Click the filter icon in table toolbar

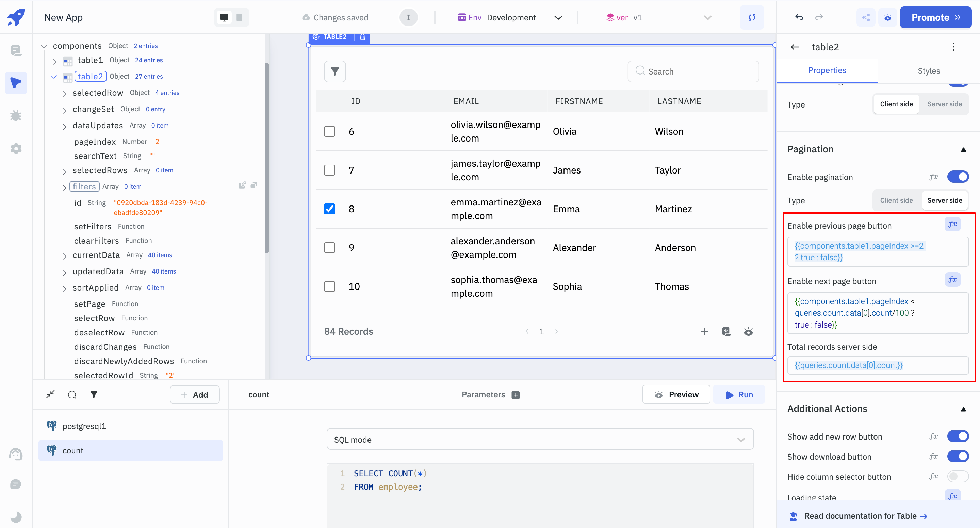coord(335,71)
